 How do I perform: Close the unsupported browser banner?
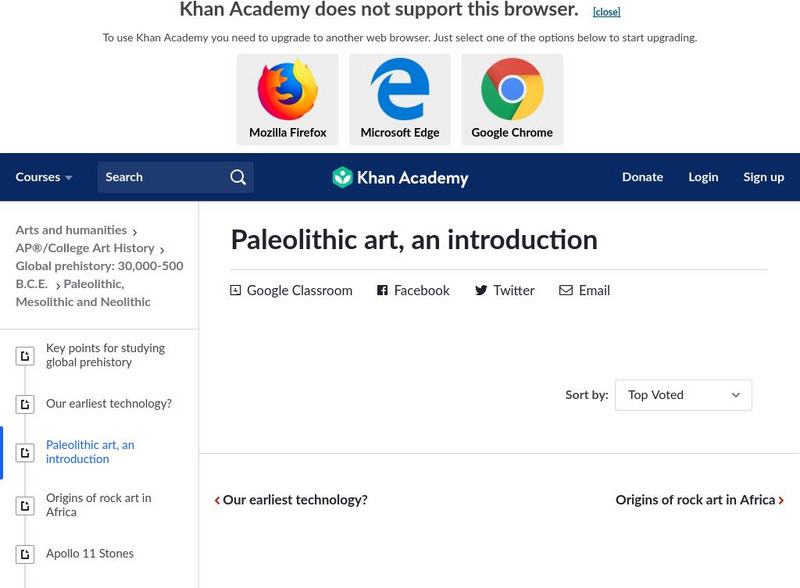pos(606,12)
